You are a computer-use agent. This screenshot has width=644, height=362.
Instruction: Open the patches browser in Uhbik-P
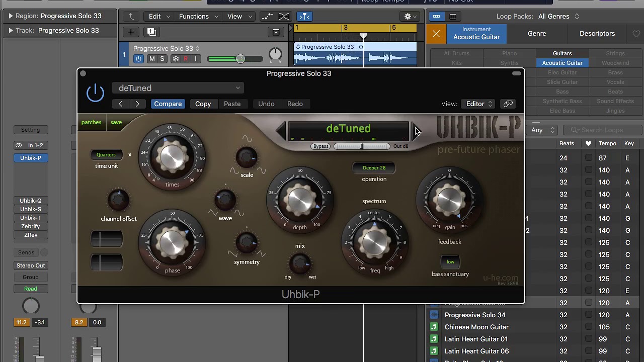click(91, 122)
